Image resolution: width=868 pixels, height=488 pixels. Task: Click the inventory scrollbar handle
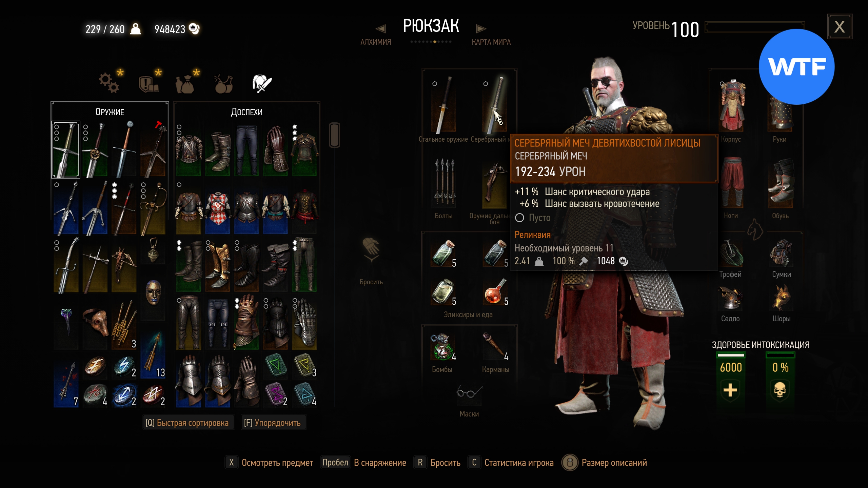(334, 135)
